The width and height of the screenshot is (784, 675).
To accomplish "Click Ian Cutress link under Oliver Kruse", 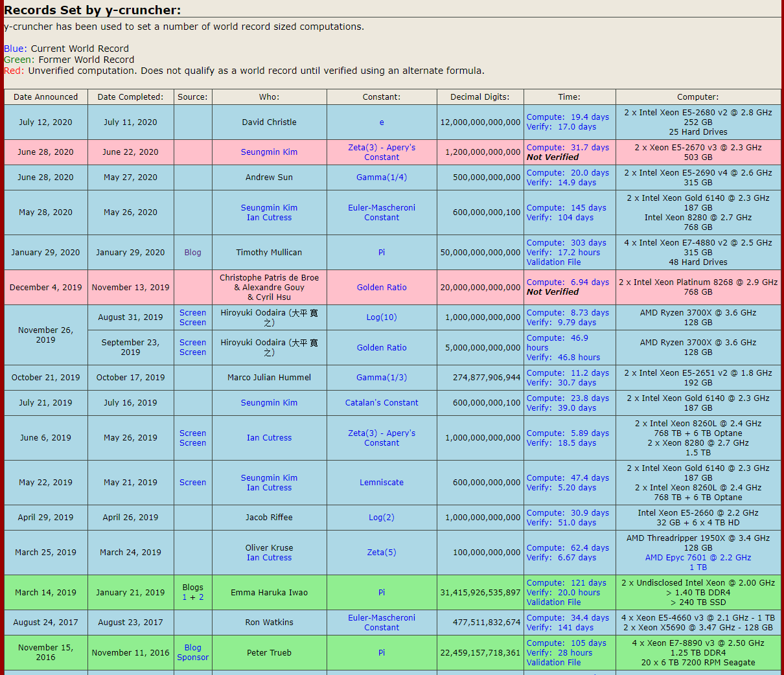I will [269, 558].
